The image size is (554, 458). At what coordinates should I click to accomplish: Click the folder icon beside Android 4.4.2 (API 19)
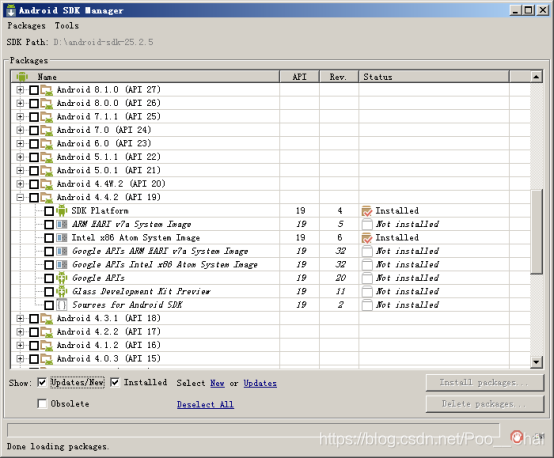coord(46,198)
